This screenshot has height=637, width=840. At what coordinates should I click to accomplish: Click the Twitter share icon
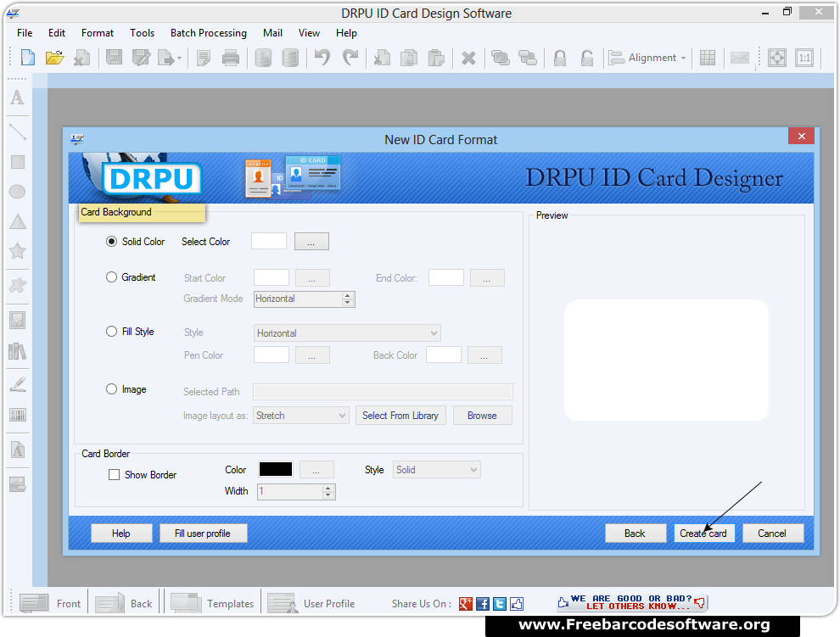point(500,604)
